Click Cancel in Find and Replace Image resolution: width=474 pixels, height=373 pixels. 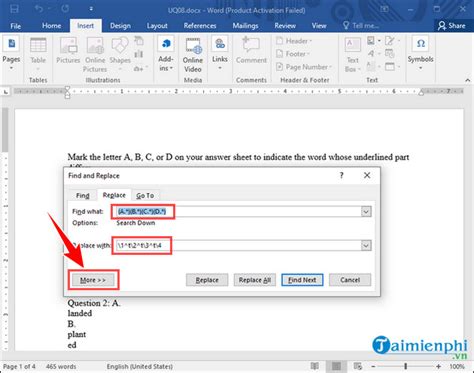350,280
